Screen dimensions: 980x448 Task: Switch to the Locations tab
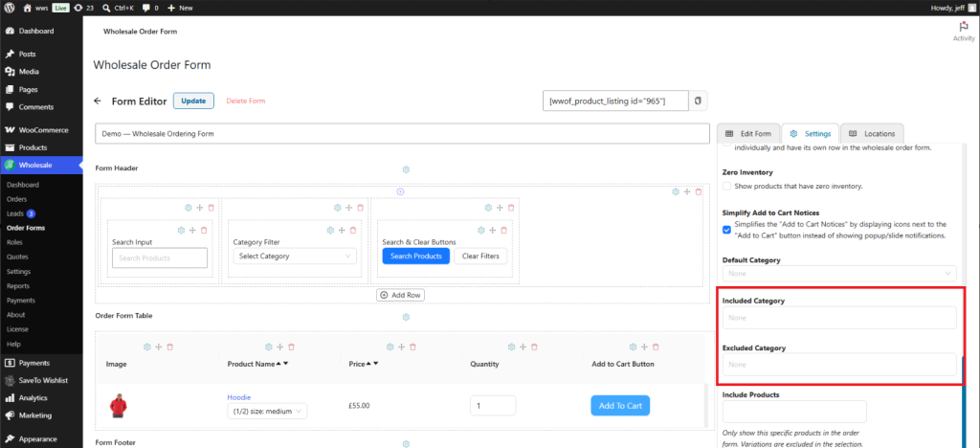pos(872,134)
